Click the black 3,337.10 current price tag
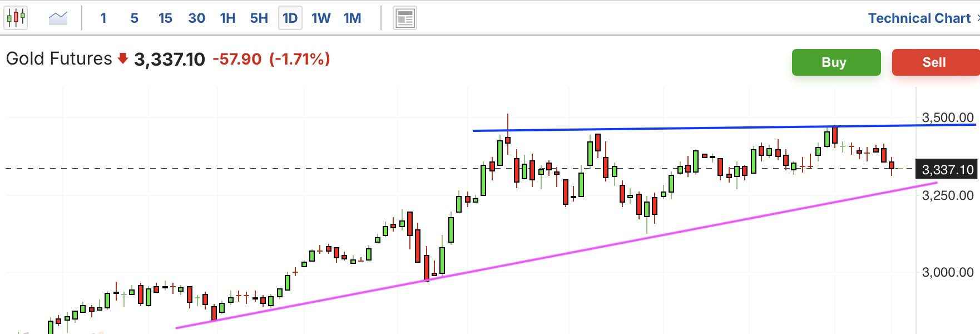The width and height of the screenshot is (980, 334). (x=947, y=169)
